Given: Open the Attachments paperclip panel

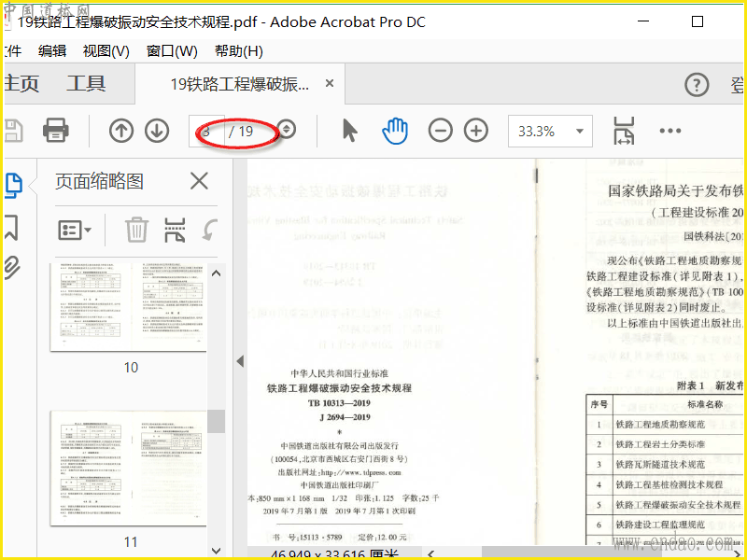Looking at the screenshot, I should coord(12,267).
